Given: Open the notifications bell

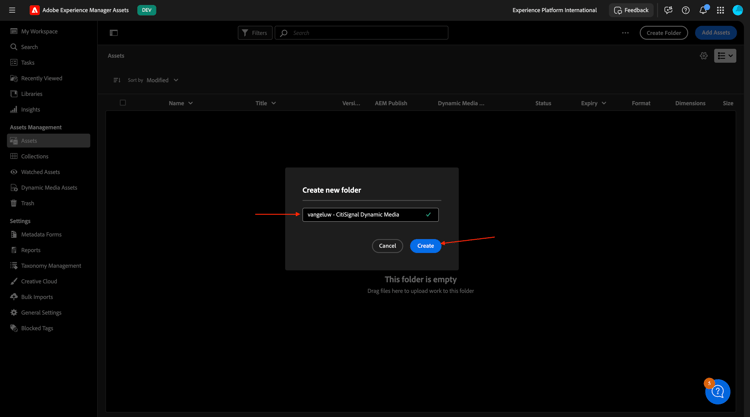Looking at the screenshot, I should coord(703,10).
